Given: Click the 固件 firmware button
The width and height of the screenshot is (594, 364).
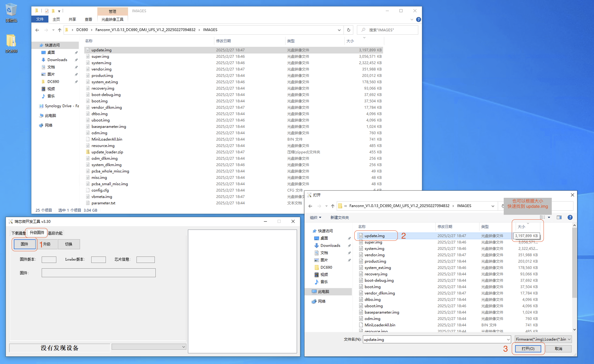Looking at the screenshot, I should coord(24,244).
